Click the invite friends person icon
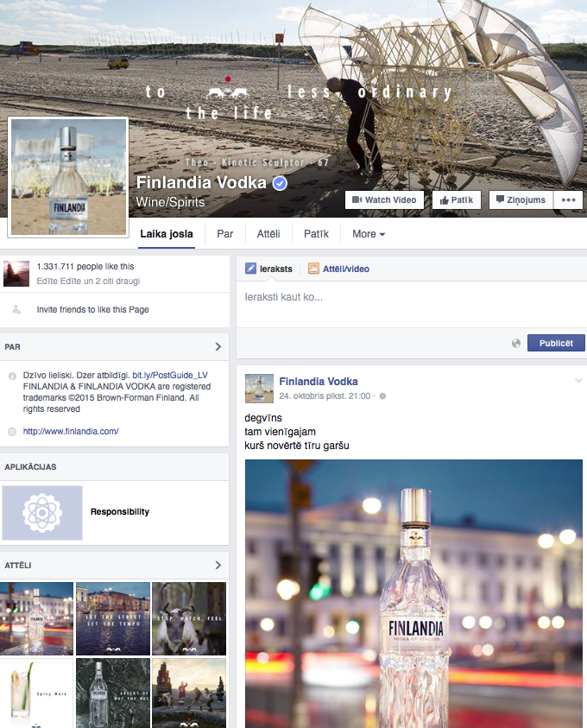The width and height of the screenshot is (587, 728). coord(16,309)
